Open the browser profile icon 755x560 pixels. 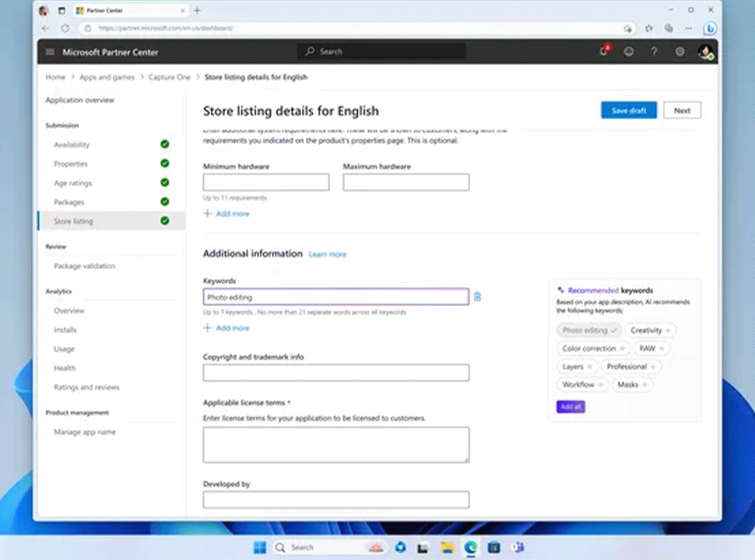click(44, 11)
